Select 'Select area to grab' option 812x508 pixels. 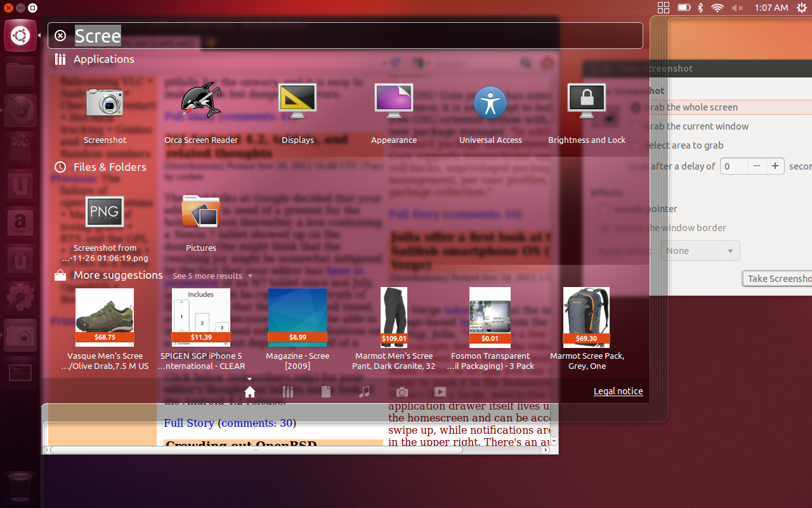[x=685, y=145]
